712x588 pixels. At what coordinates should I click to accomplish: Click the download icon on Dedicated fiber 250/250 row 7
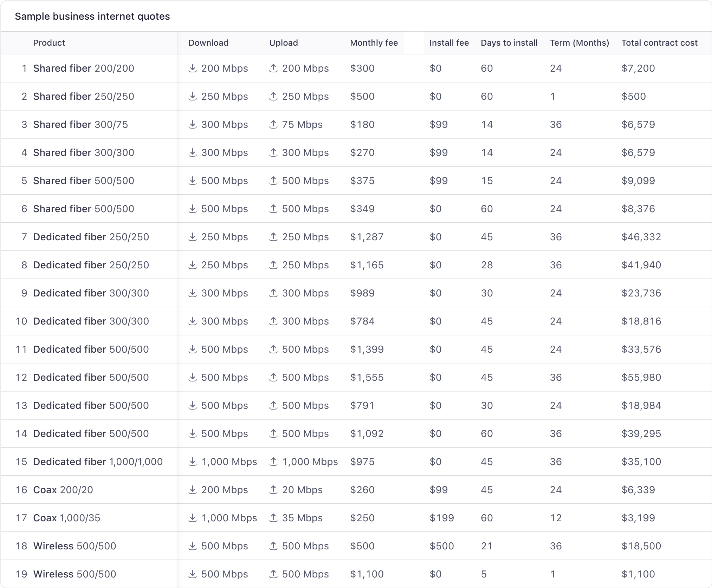click(x=193, y=237)
